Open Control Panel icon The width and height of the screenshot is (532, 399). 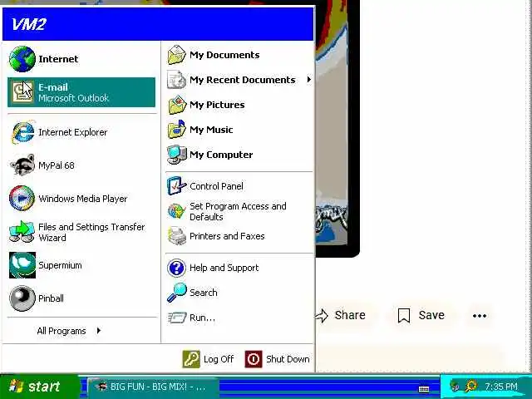click(x=177, y=186)
